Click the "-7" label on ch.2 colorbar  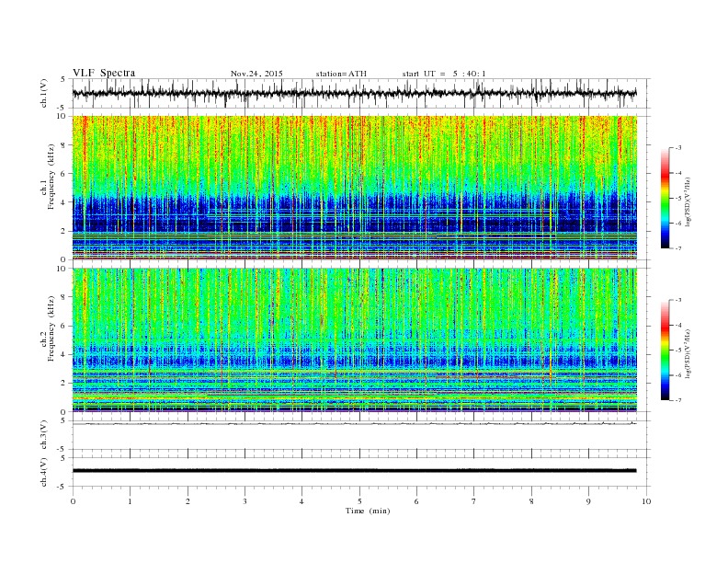click(678, 400)
